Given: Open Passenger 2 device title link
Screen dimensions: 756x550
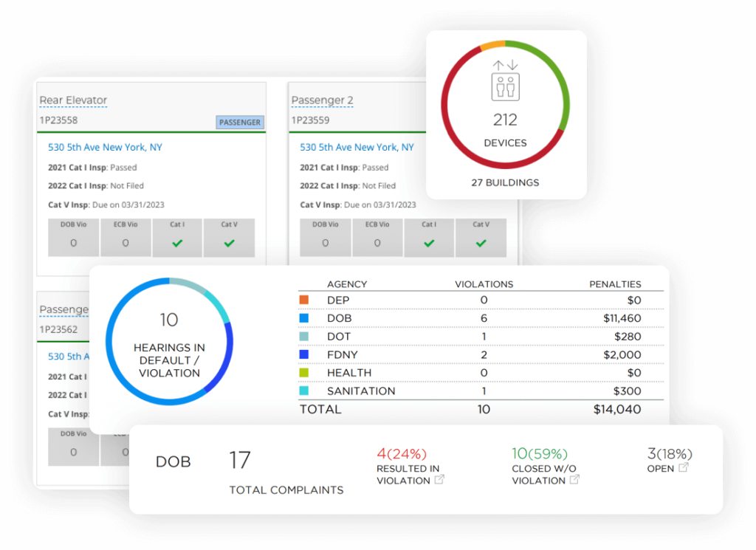Looking at the screenshot, I should 322,100.
